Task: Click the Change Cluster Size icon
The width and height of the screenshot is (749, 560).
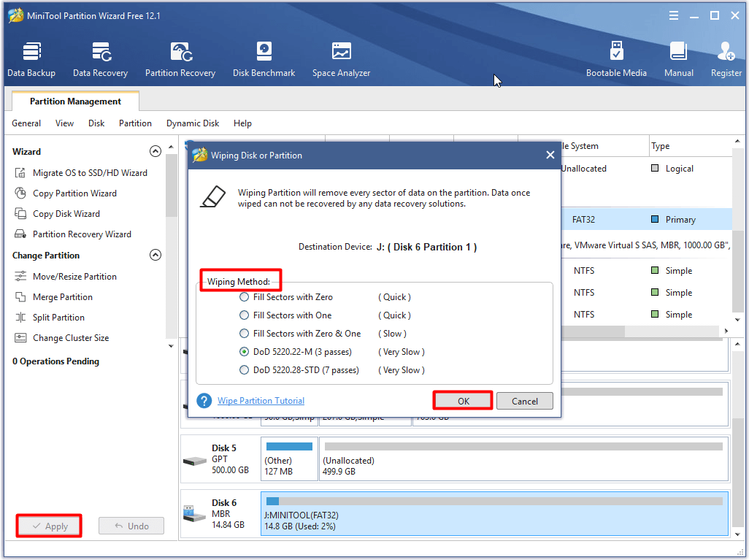Action: point(20,338)
